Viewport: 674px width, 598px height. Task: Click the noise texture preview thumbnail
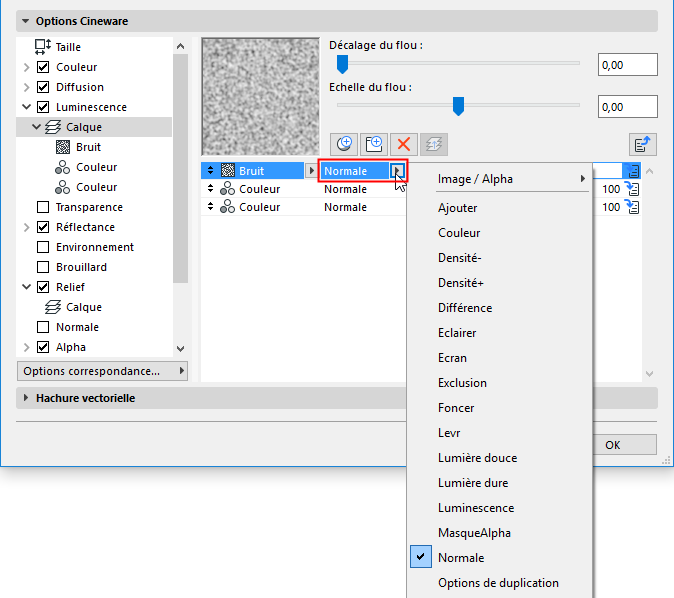coord(260,97)
